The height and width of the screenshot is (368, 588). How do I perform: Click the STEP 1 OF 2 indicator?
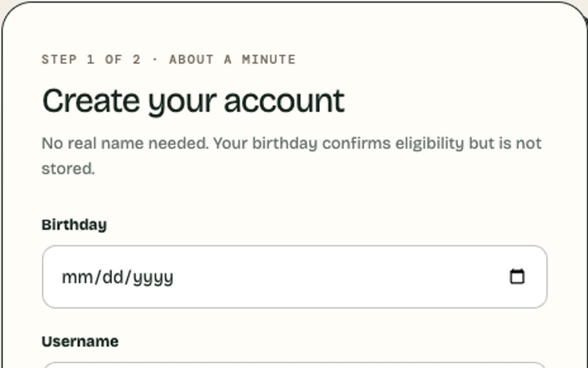click(91, 59)
